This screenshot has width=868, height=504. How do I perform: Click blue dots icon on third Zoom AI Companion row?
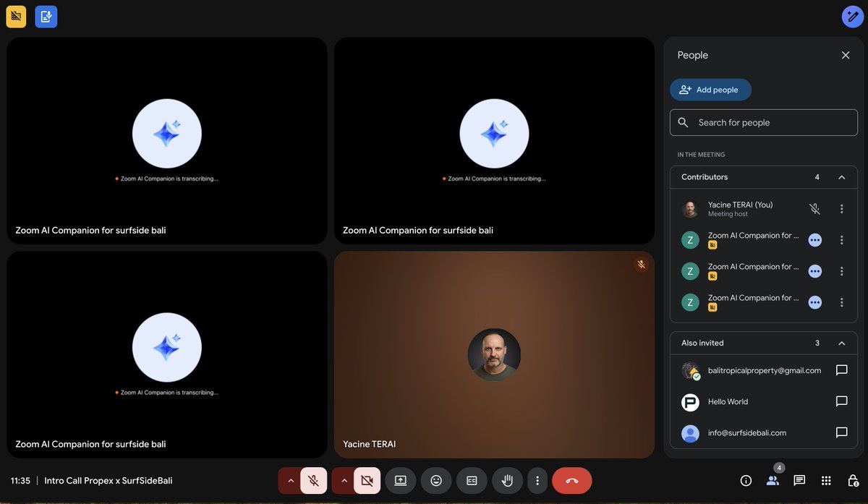pos(814,302)
